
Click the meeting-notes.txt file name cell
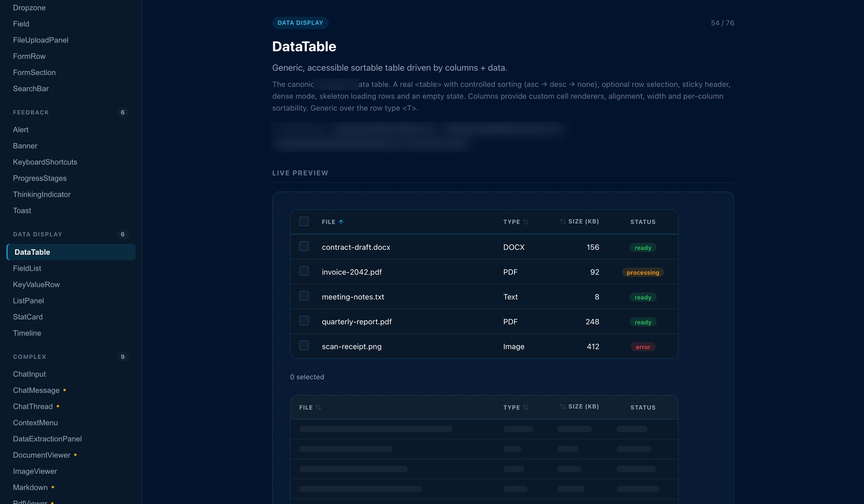click(353, 297)
